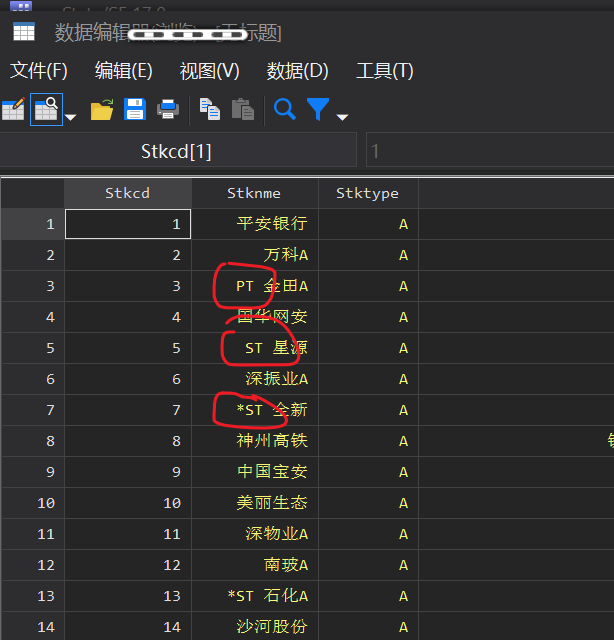Select row number 14 header
The height and width of the screenshot is (640, 614).
pyautogui.click(x=33, y=627)
